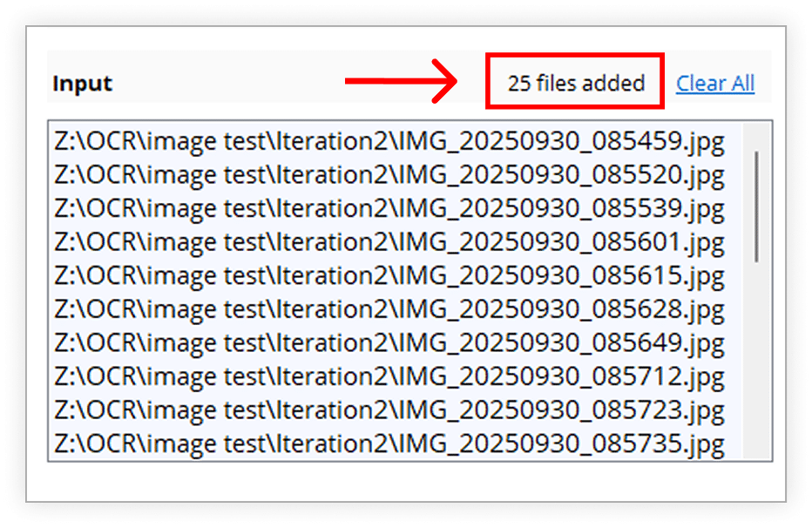Click the Clear All hyperlink text
Viewport: 812px width, 528px height.
(715, 83)
